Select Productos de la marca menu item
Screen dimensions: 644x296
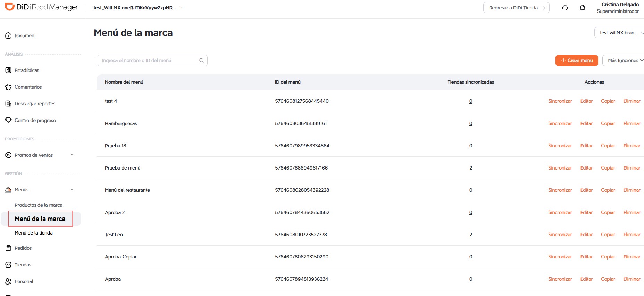pyautogui.click(x=39, y=205)
